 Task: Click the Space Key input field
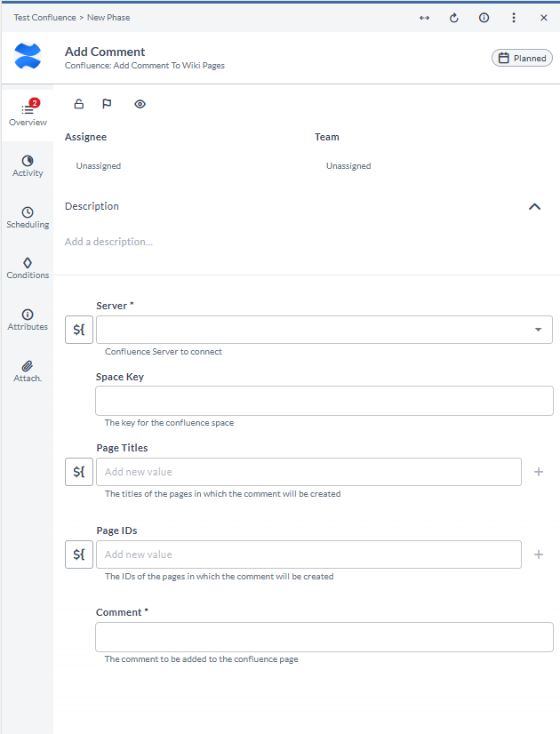click(x=324, y=401)
